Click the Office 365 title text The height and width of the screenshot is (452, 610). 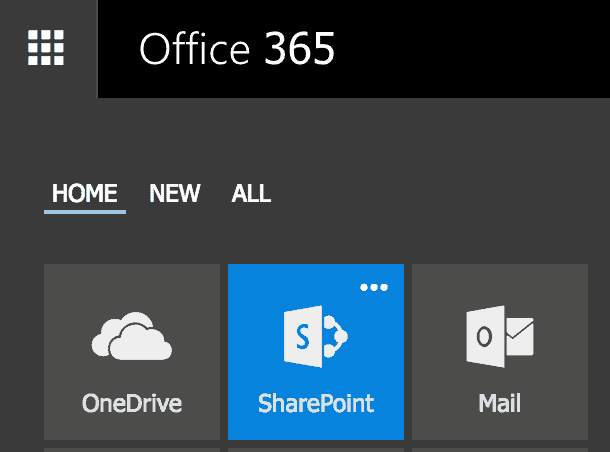[237, 49]
